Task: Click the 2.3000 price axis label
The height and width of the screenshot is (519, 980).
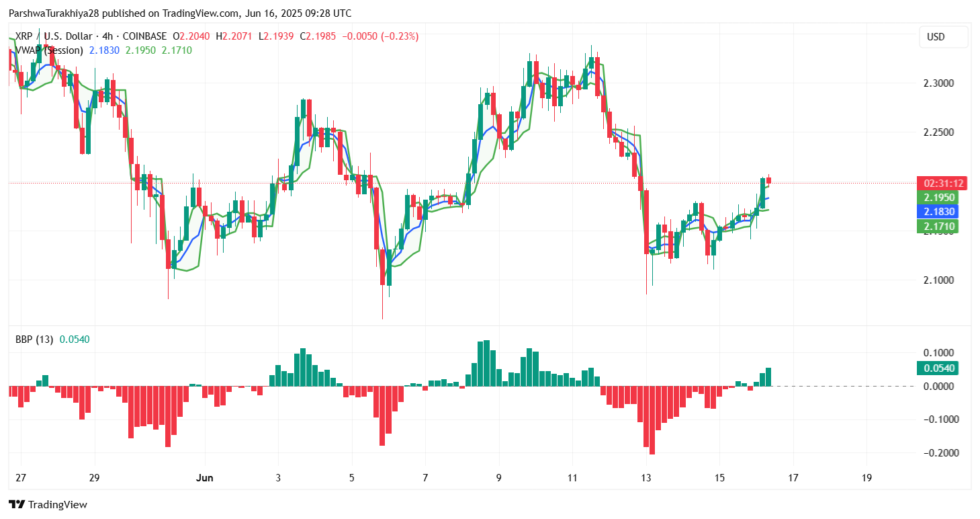Action: (938, 83)
